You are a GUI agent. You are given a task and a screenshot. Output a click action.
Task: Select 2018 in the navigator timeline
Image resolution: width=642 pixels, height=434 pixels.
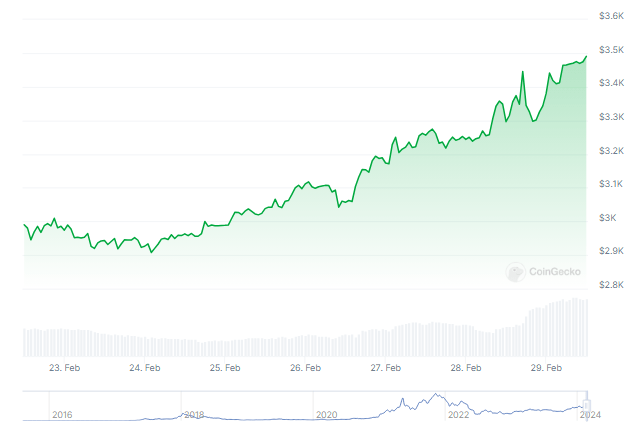point(194,414)
